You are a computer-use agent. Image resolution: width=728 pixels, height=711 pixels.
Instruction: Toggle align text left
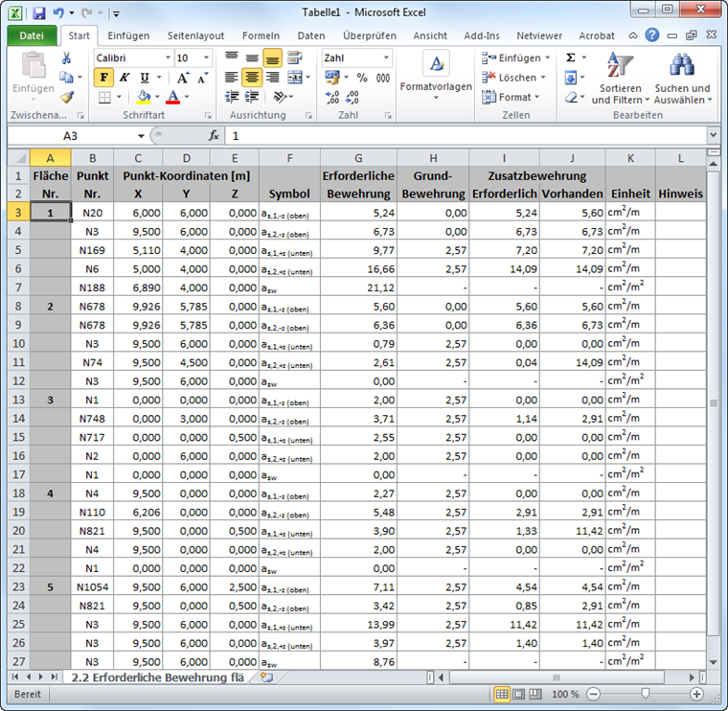(231, 77)
